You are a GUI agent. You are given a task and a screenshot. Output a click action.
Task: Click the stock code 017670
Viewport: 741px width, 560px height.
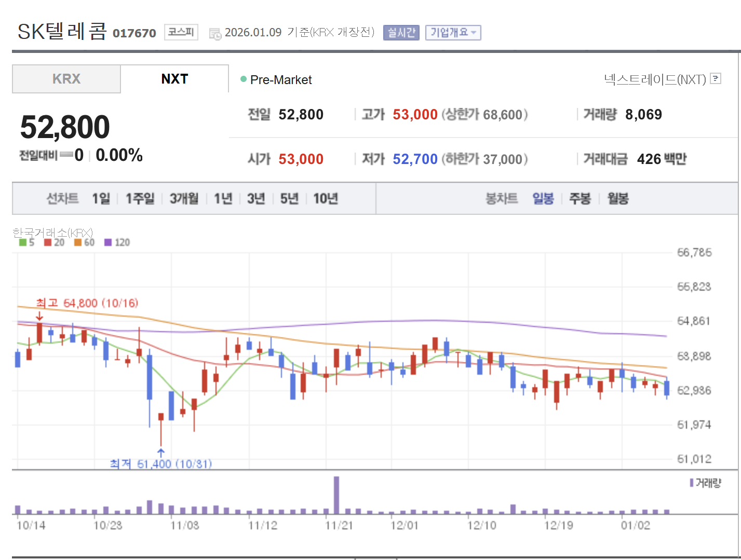[x=134, y=33]
